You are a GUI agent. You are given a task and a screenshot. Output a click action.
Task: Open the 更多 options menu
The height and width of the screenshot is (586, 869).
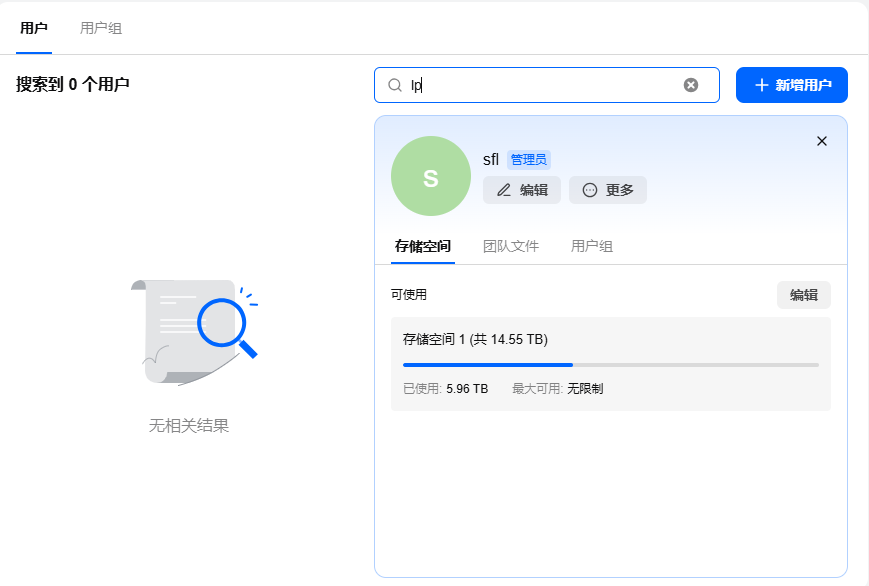(608, 190)
